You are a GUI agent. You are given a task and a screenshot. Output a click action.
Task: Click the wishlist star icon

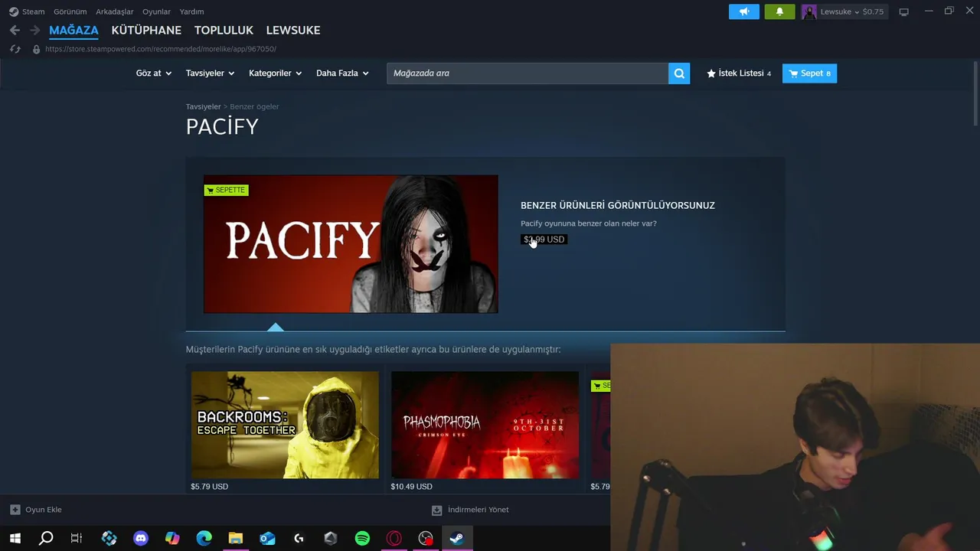click(710, 73)
